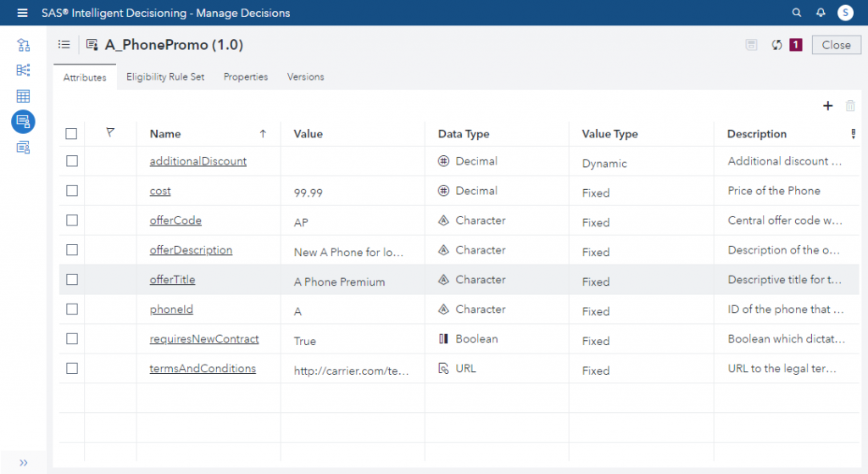
Task: Click the search icon in header
Action: (796, 13)
